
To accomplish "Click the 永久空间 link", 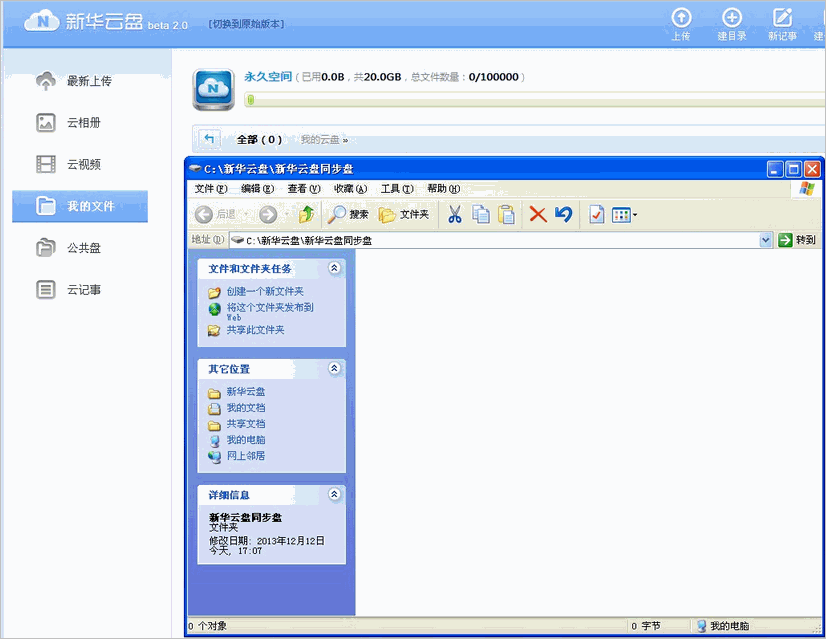I will (x=268, y=77).
